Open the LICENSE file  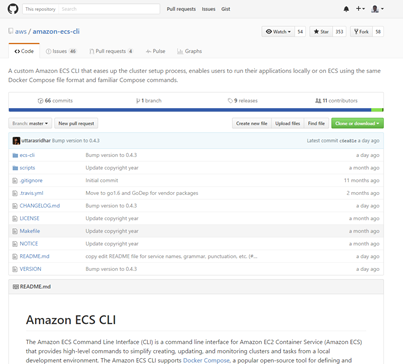(29, 218)
